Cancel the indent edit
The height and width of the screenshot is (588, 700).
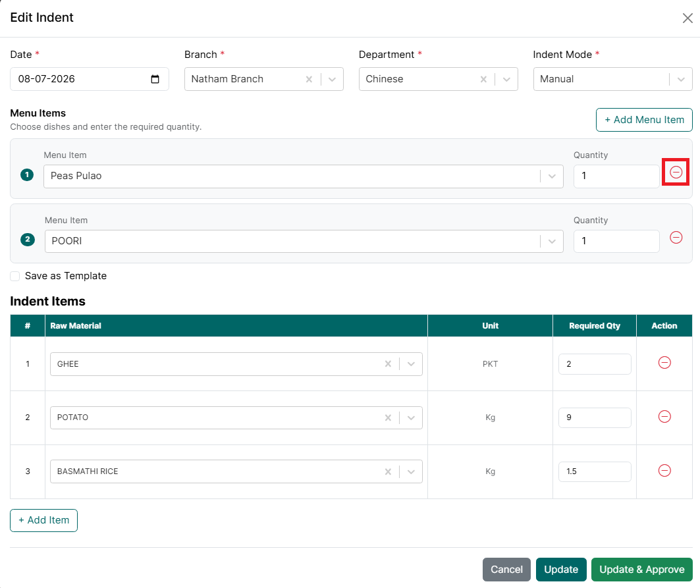coord(506,570)
